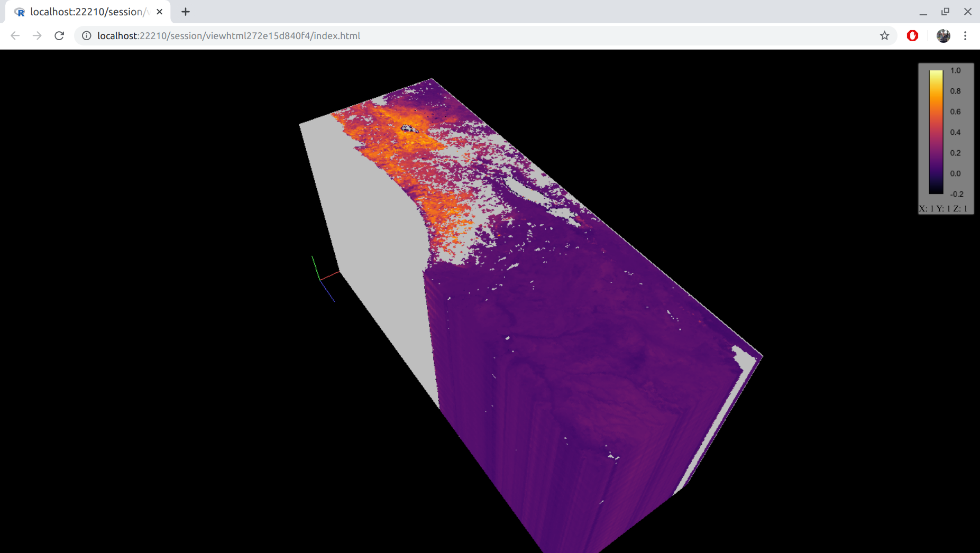Click the browser back arrow
The height and width of the screenshot is (553, 980).
[15, 35]
